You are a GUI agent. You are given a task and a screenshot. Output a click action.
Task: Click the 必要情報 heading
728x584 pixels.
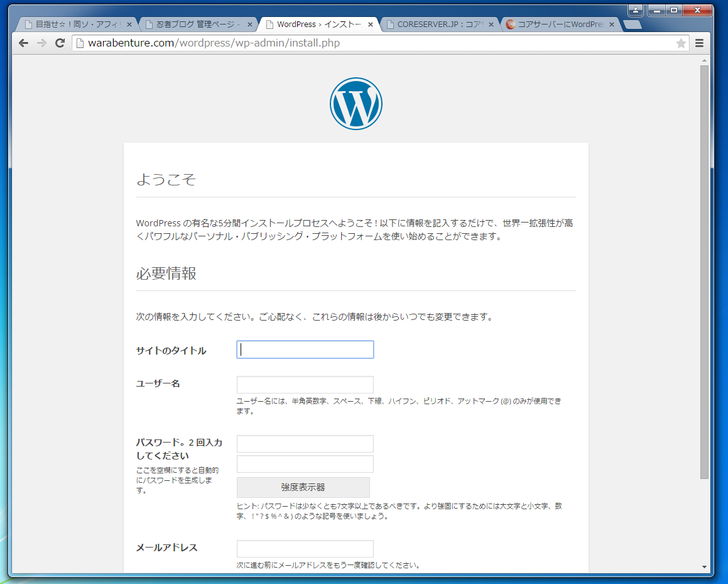point(166,273)
